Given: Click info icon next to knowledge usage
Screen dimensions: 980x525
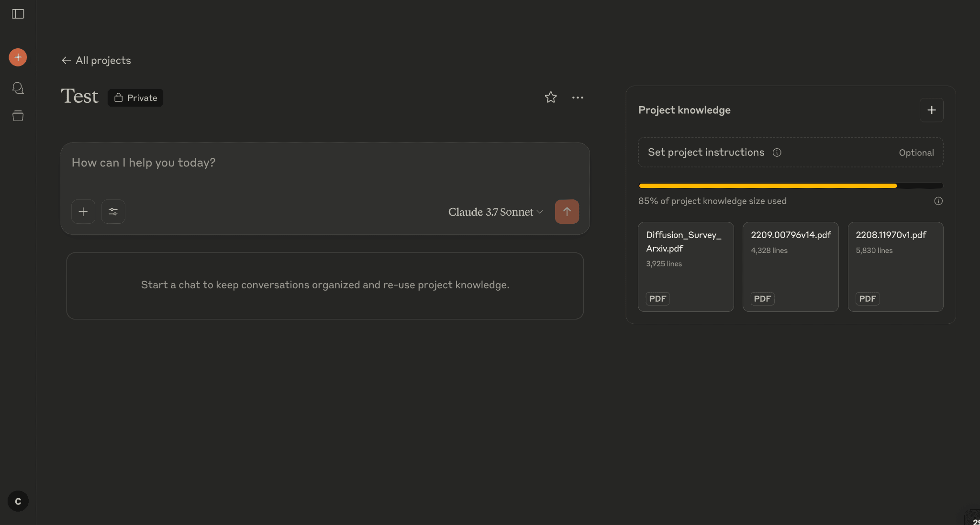Looking at the screenshot, I should tap(938, 201).
